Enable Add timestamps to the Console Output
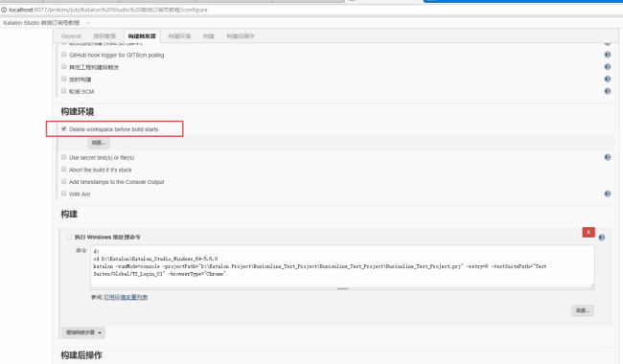The width and height of the screenshot is (623, 364). tap(64, 181)
